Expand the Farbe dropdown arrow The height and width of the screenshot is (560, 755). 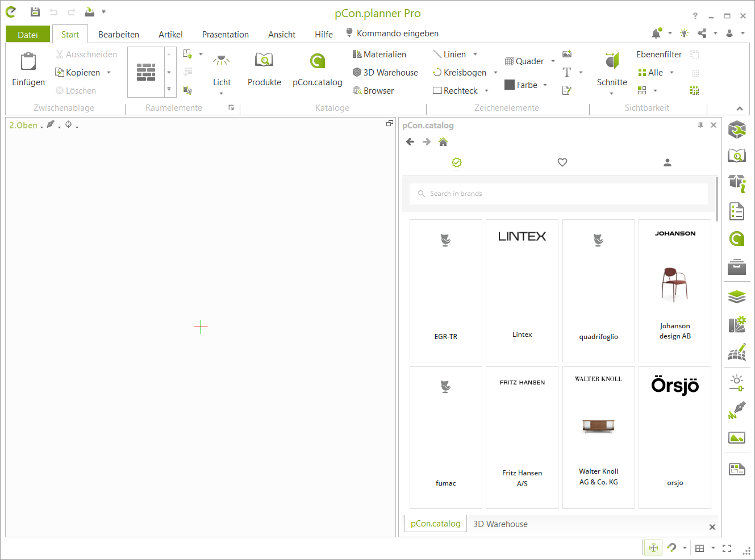[x=545, y=85]
